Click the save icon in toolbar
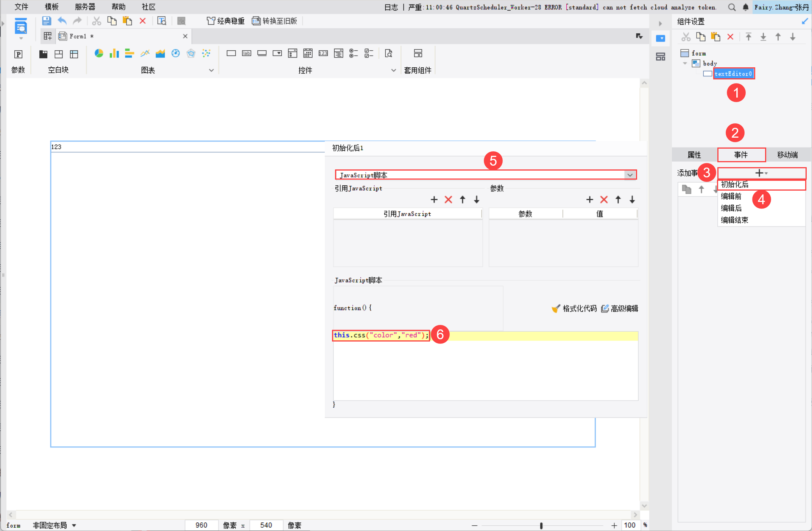812x531 pixels. (46, 21)
